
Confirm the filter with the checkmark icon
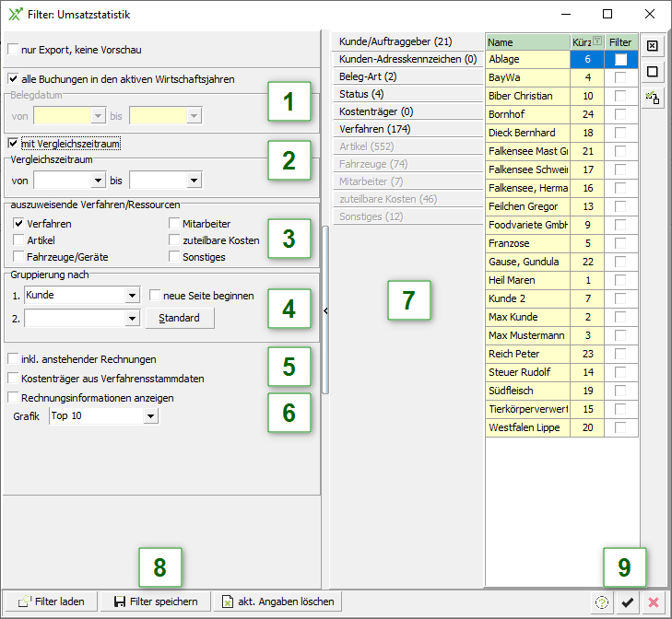point(628,602)
